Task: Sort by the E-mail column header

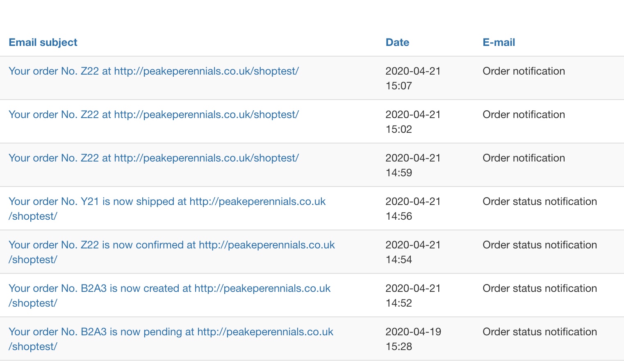Action: (499, 42)
